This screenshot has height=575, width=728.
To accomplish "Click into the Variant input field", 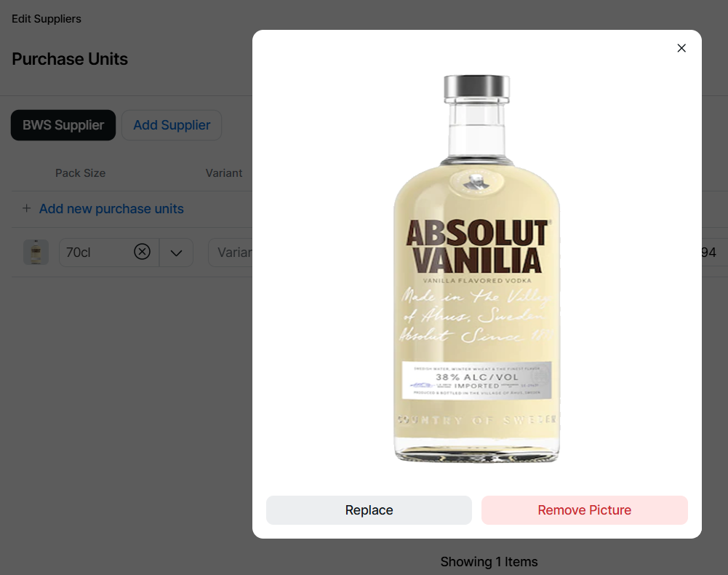I will click(x=231, y=253).
